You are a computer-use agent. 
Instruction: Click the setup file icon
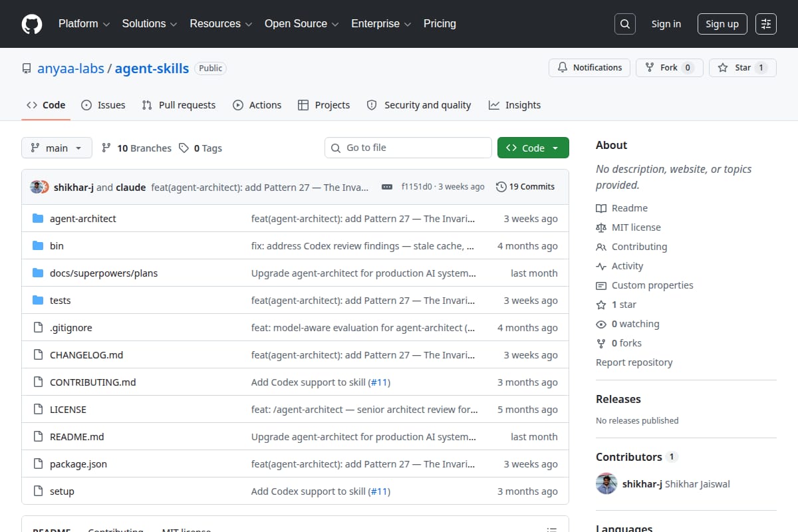38,491
